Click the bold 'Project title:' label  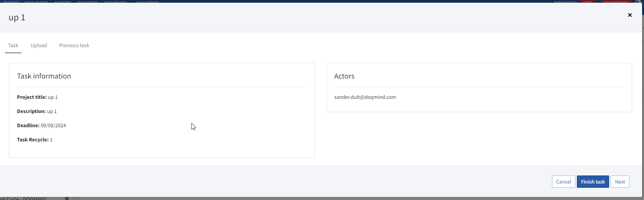31,97
